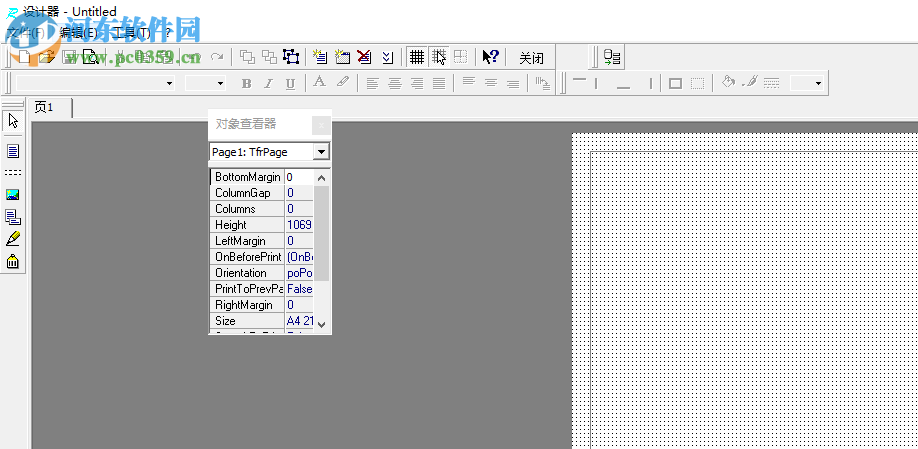Add a new page with the starred page icon
Screen dimensions: 918x449
[320, 57]
